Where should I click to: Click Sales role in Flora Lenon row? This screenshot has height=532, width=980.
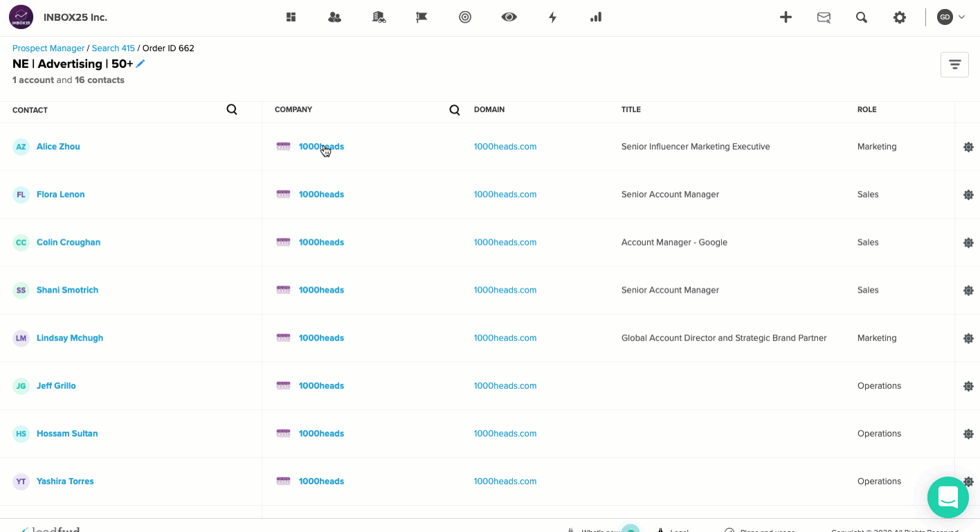pyautogui.click(x=868, y=194)
